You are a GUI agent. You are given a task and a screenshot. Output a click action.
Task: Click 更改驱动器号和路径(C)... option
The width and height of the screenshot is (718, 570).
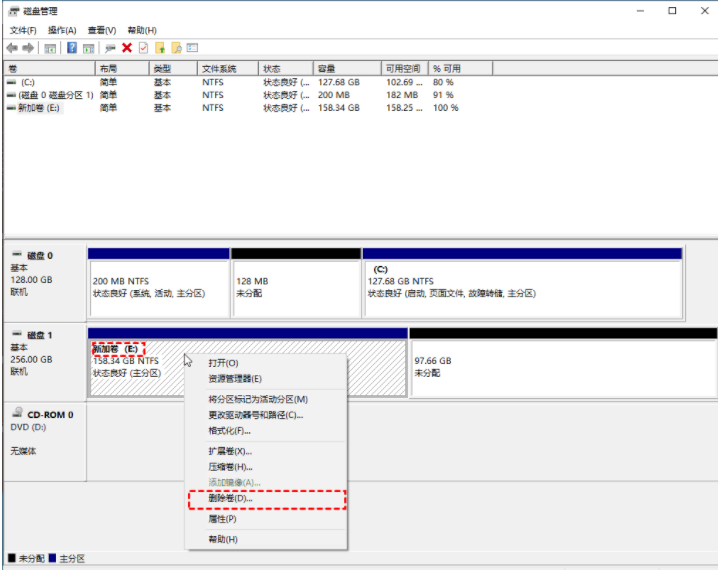[x=255, y=415]
